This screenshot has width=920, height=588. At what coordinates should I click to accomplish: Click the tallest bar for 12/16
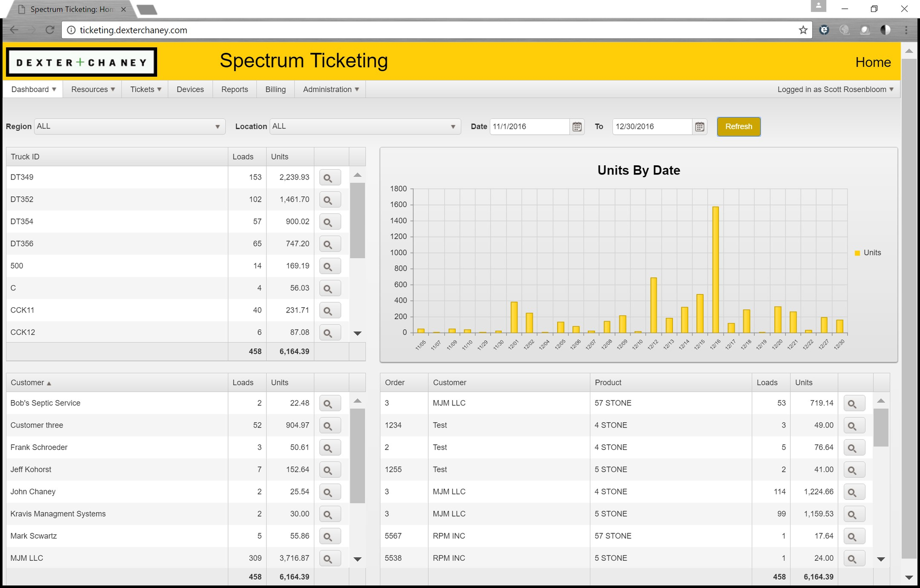click(x=715, y=270)
